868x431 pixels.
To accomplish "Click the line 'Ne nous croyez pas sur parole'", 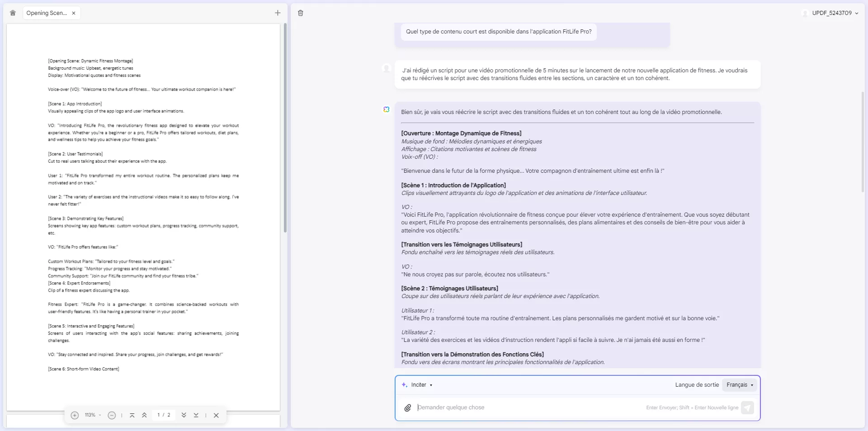I will click(x=475, y=275).
